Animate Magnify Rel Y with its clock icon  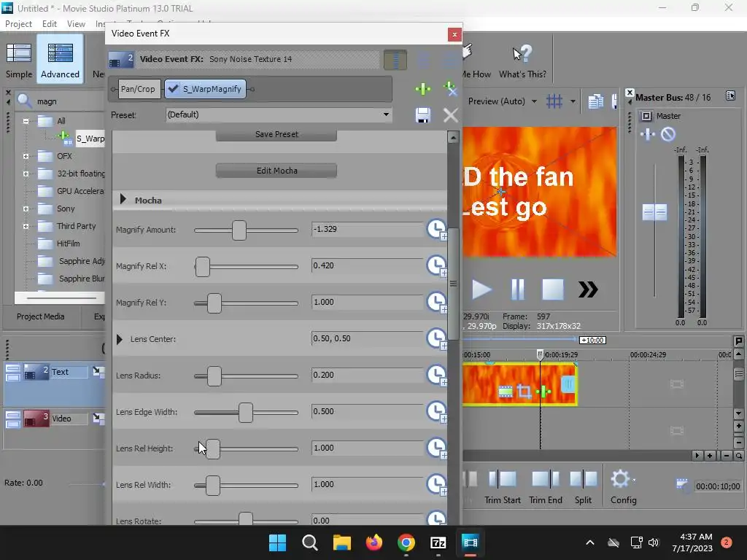point(436,303)
